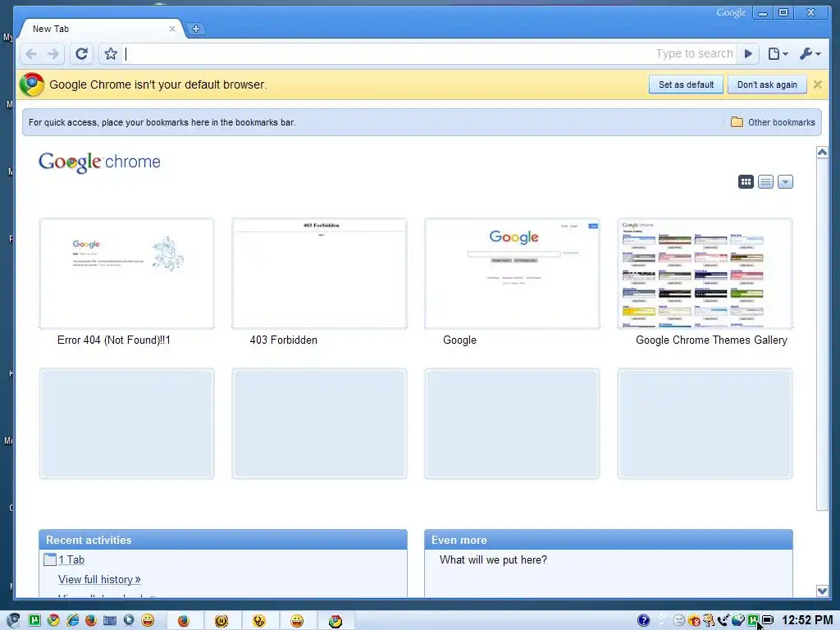Click the filmstrip icon in quick launch

(110, 620)
